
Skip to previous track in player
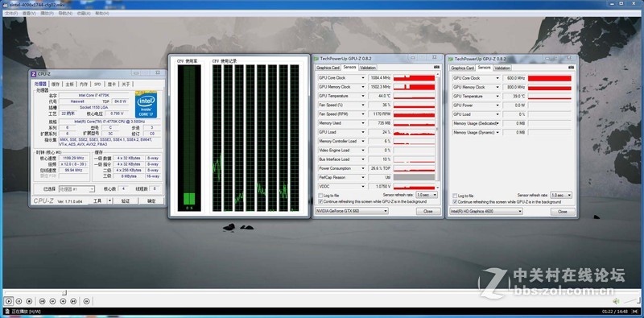click(x=43, y=302)
